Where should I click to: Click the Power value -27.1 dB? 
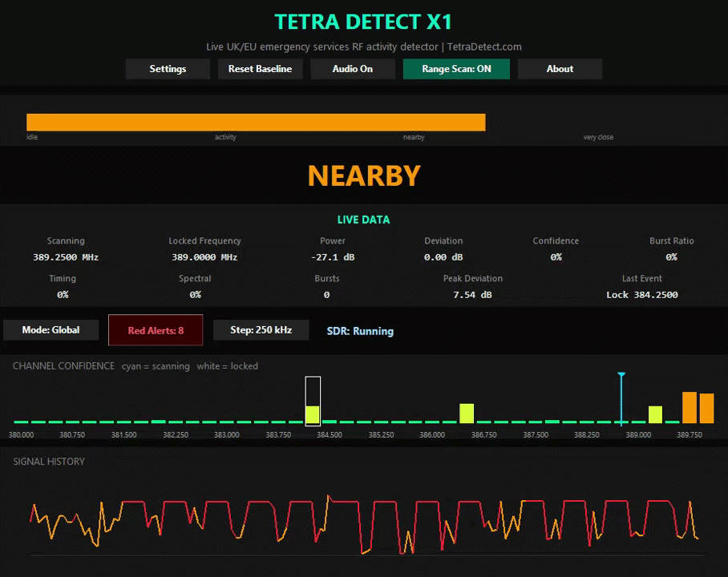[333, 257]
